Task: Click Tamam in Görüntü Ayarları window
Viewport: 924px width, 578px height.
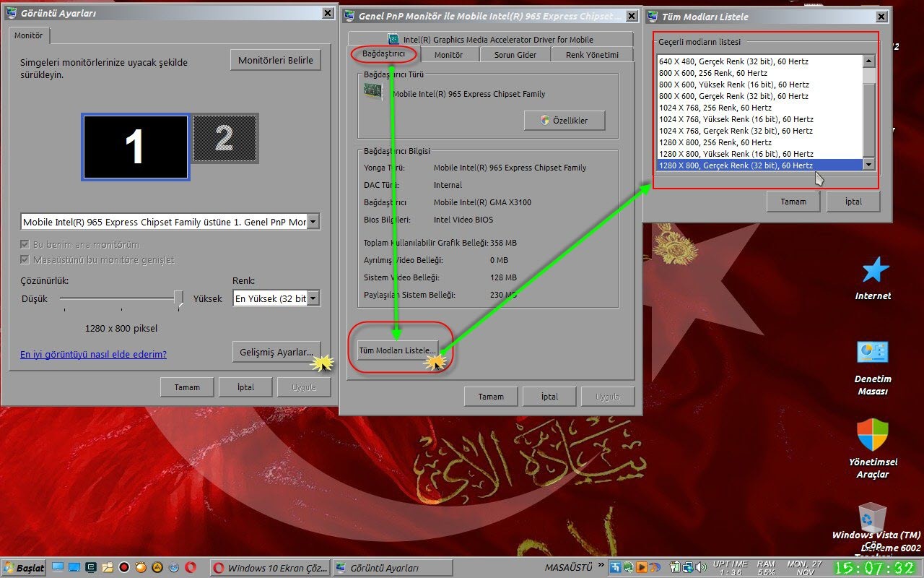Action: 187,387
